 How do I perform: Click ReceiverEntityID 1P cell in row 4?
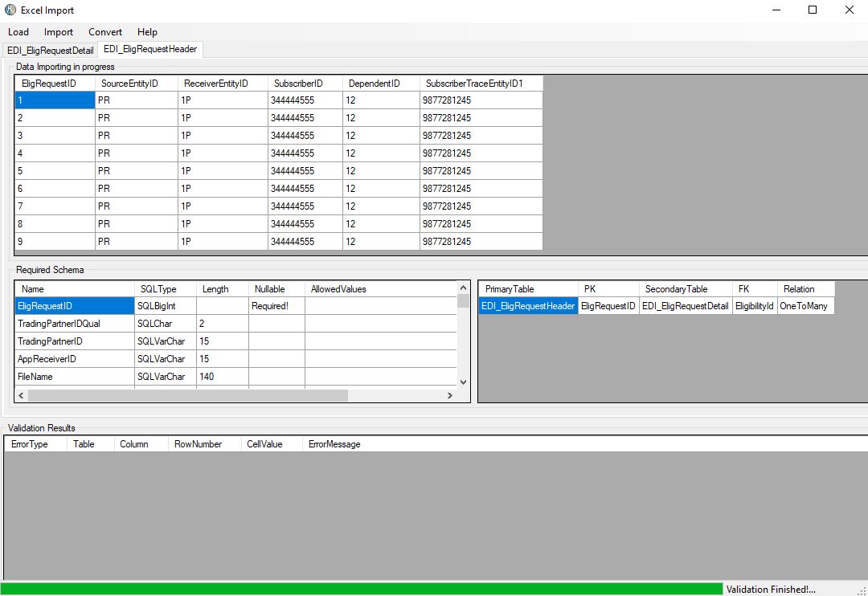(x=223, y=153)
